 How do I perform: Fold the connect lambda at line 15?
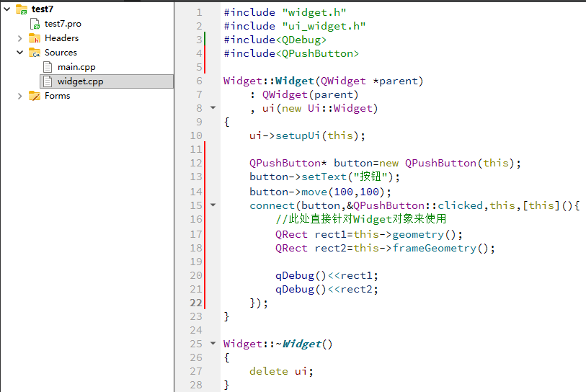213,205
